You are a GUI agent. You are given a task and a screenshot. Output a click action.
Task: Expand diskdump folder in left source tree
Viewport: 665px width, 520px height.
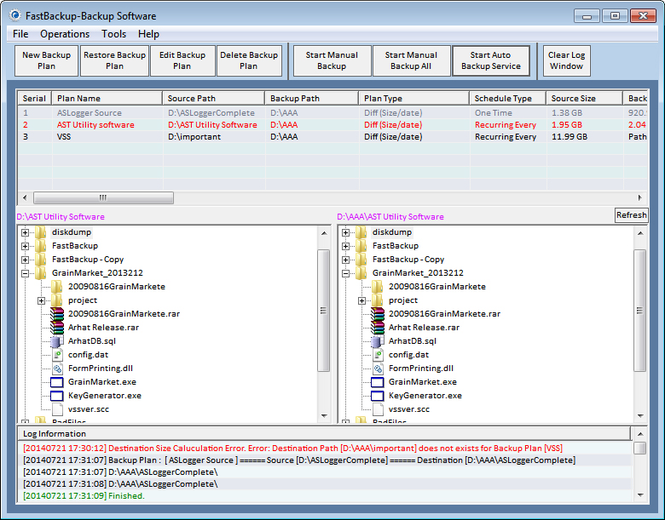25,232
